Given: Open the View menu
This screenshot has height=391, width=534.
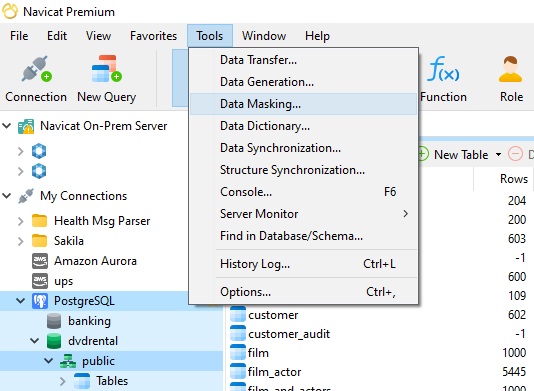Looking at the screenshot, I should click(98, 36).
